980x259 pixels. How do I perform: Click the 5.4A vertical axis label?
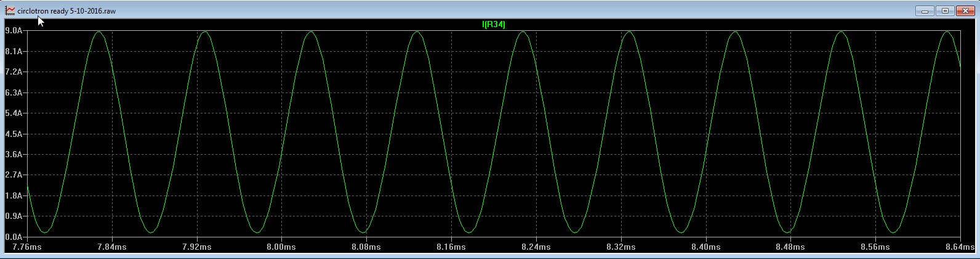(14, 113)
